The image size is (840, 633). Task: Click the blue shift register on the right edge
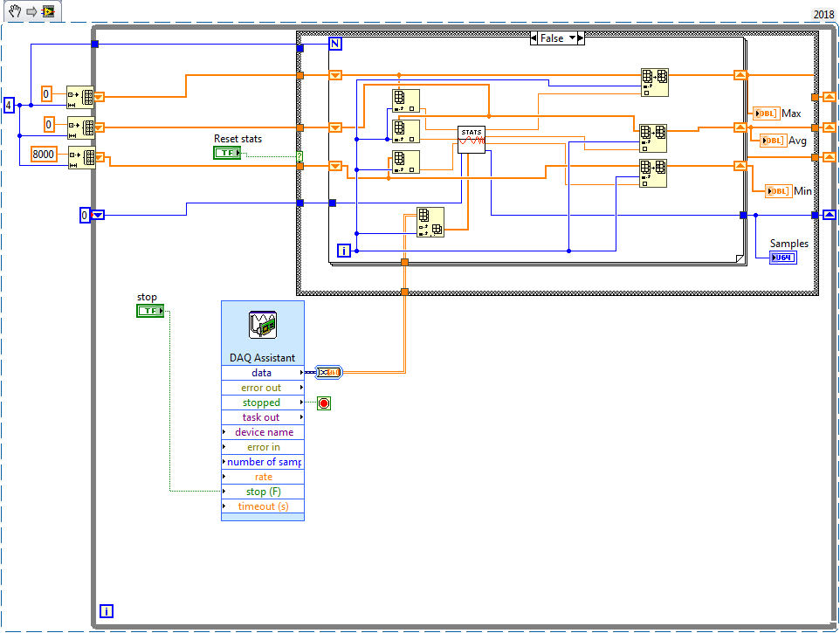[829, 215]
